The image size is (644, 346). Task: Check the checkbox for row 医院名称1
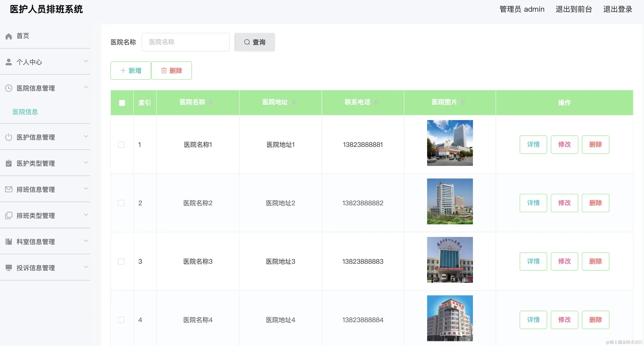click(122, 144)
